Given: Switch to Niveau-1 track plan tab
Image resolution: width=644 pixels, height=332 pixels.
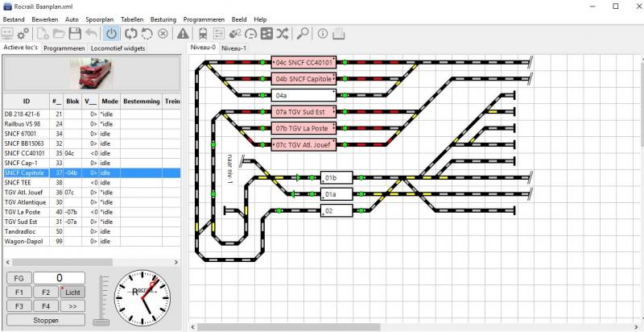Looking at the screenshot, I should coord(233,48).
